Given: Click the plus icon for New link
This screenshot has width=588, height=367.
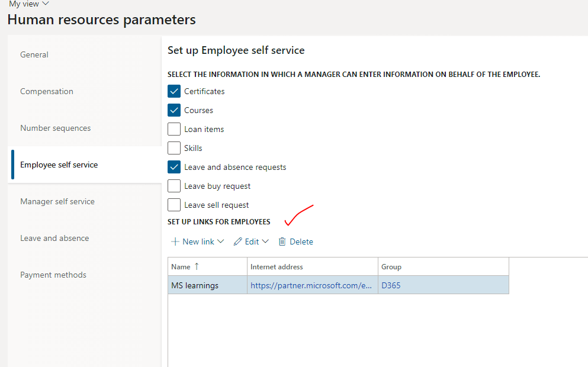Looking at the screenshot, I should [x=175, y=242].
